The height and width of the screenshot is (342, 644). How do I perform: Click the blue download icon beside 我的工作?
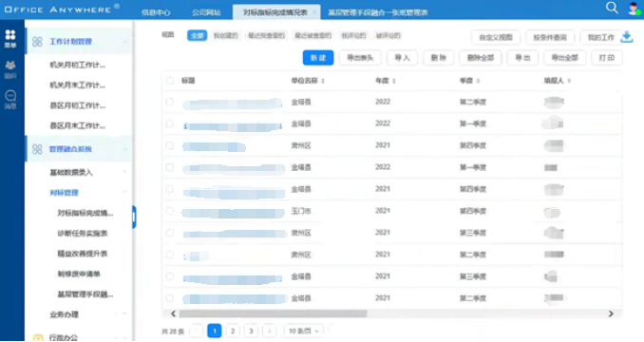tap(627, 37)
